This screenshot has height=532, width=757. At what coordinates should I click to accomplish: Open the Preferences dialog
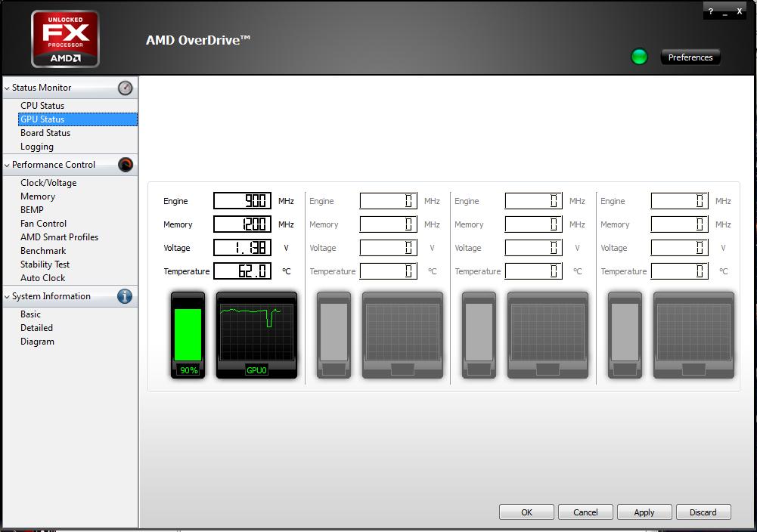click(x=690, y=57)
